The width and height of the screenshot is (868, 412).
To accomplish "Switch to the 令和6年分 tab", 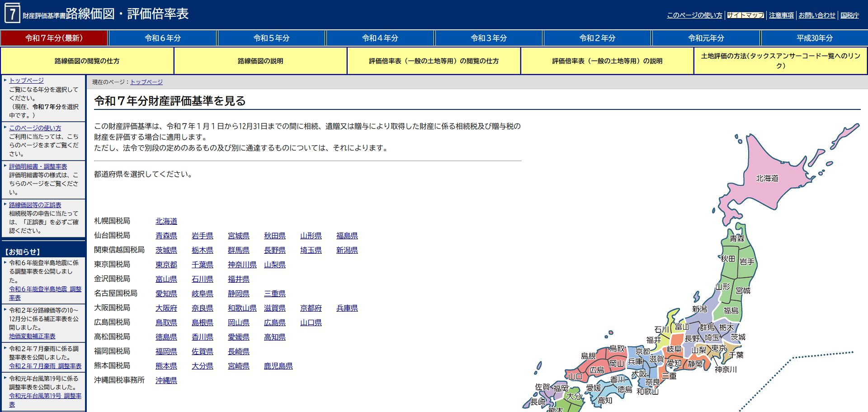I will coord(163,38).
